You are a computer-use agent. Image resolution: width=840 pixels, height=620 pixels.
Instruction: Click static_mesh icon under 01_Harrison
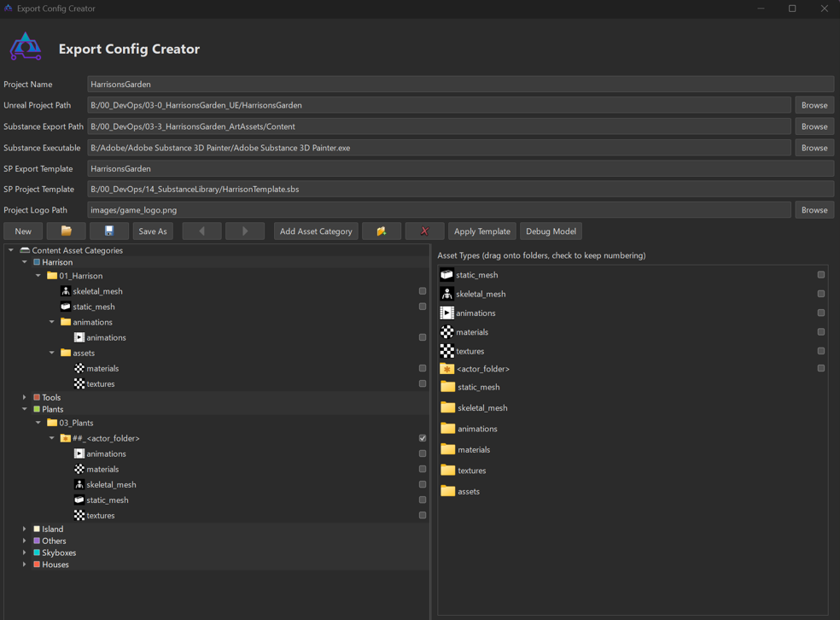66,307
